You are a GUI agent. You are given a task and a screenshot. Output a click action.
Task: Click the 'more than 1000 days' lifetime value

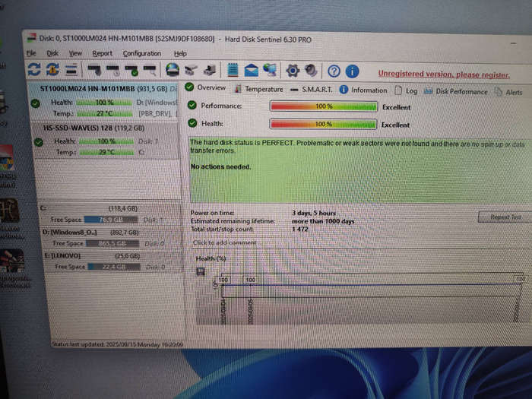[x=323, y=221]
